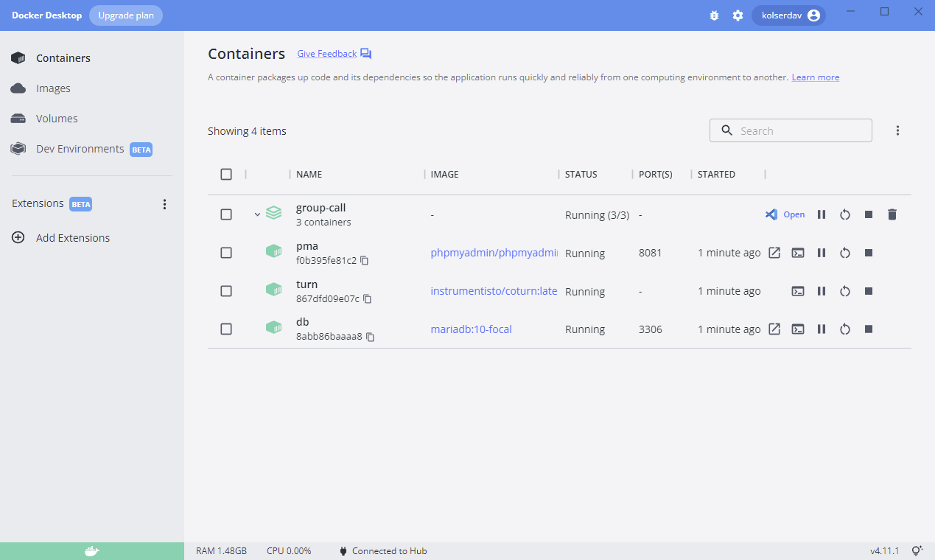Pause the pma container
Image resolution: width=935 pixels, height=560 pixels.
(x=822, y=253)
